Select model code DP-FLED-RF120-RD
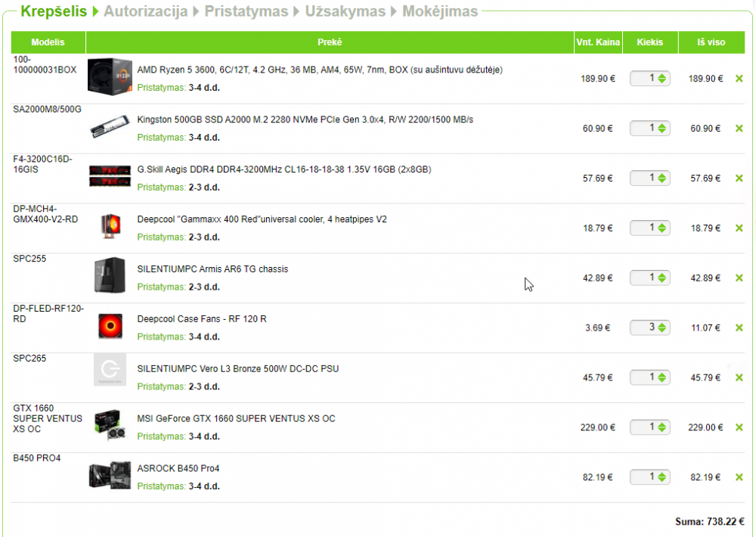This screenshot has height=537, width=756. (x=48, y=314)
